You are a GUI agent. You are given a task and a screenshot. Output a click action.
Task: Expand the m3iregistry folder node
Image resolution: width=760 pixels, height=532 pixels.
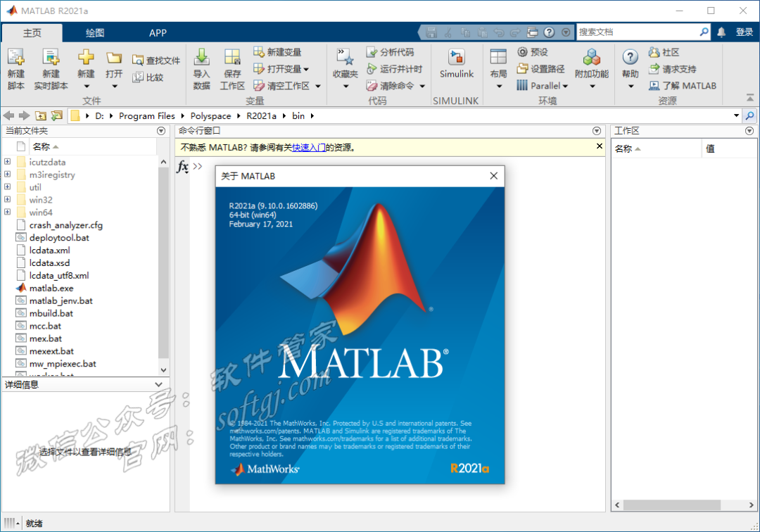pyautogui.click(x=7, y=174)
